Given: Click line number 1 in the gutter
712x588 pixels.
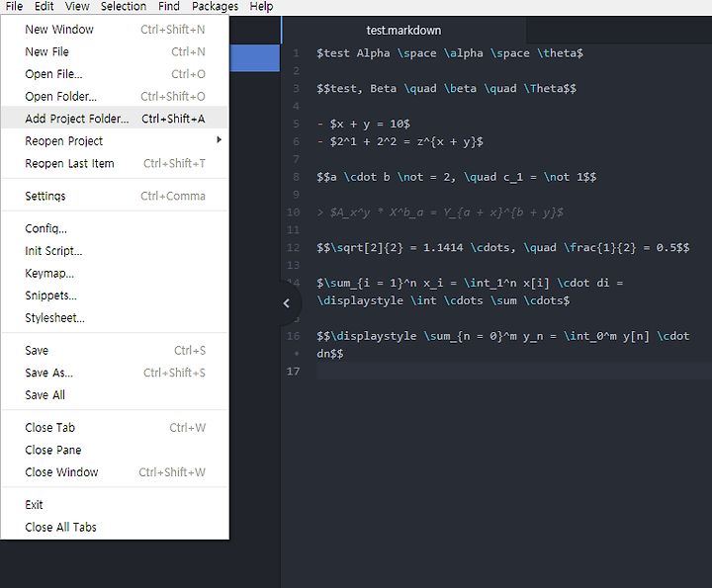Looking at the screenshot, I should tap(296, 53).
